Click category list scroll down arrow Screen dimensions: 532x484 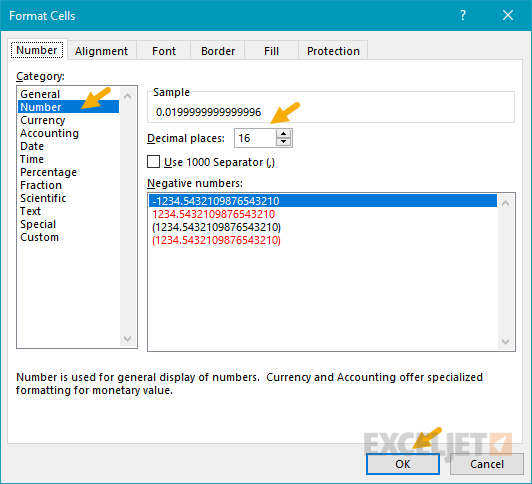pos(128,338)
